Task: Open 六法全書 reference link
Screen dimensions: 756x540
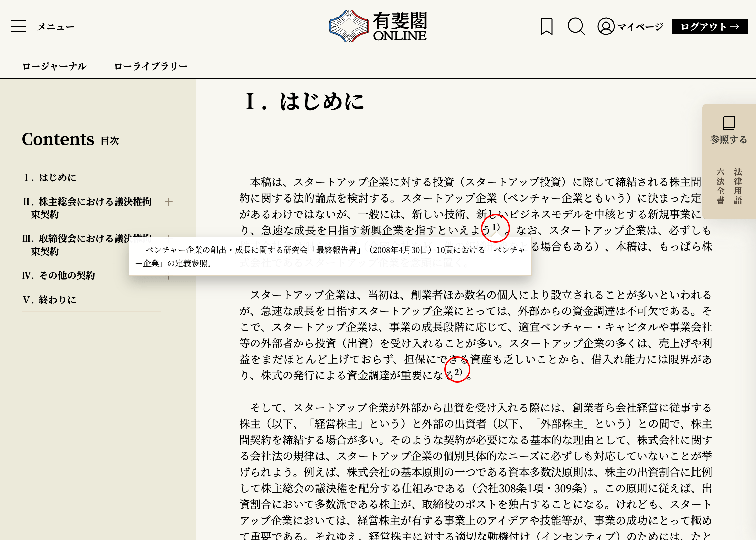Action: (x=720, y=186)
